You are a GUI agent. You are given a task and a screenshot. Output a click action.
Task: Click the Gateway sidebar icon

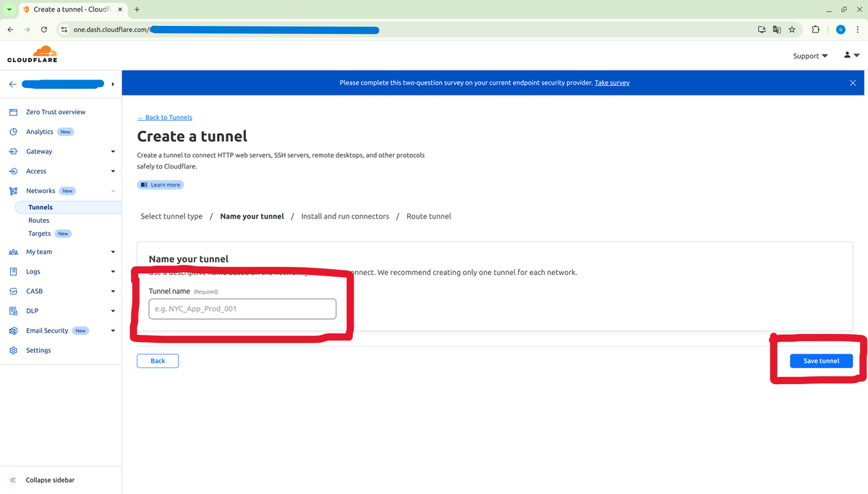coord(13,151)
